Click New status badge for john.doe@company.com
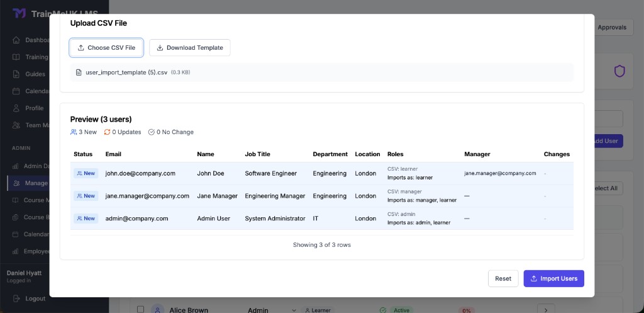Screen dimensions: 644x313 [86, 173]
